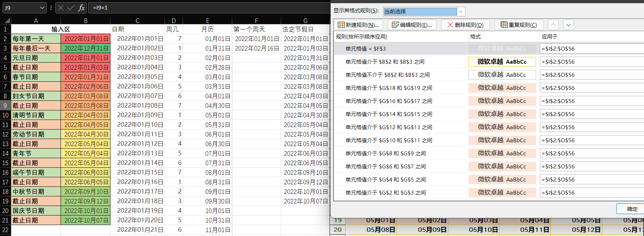Click cell 元旦日期
This screenshot has width=644, height=236.
coord(36,58)
